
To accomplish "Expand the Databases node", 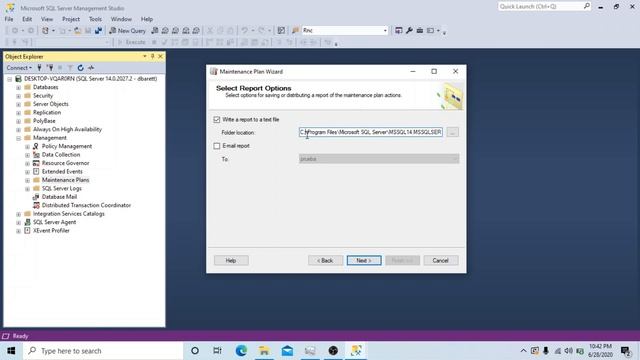I will pyautogui.click(x=18, y=87).
